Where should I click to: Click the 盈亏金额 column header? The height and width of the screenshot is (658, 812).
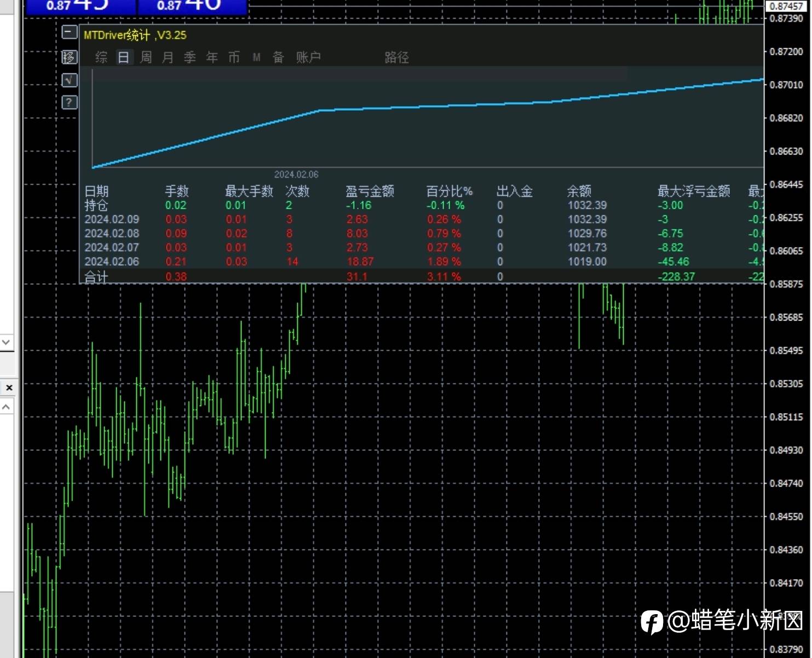click(x=370, y=191)
